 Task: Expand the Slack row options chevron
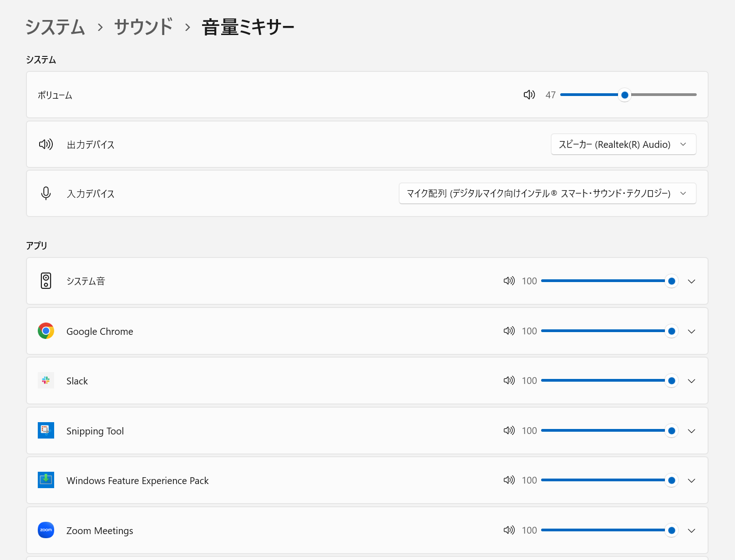point(691,381)
